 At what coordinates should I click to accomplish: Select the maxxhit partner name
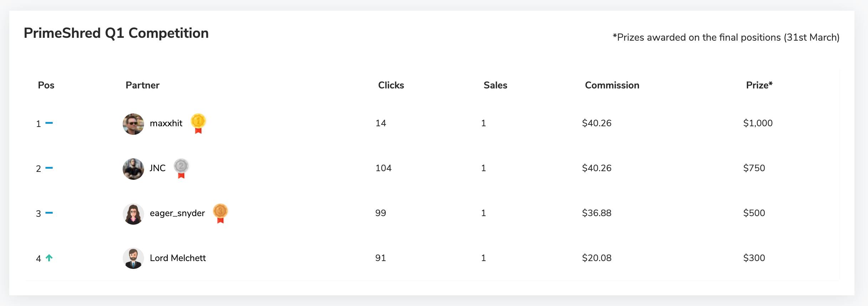tap(166, 123)
